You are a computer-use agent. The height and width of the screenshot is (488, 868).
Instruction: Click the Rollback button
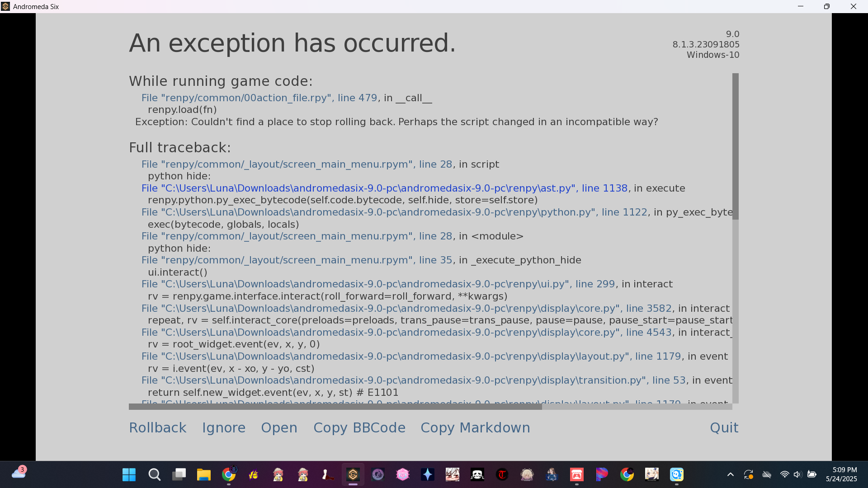click(158, 427)
